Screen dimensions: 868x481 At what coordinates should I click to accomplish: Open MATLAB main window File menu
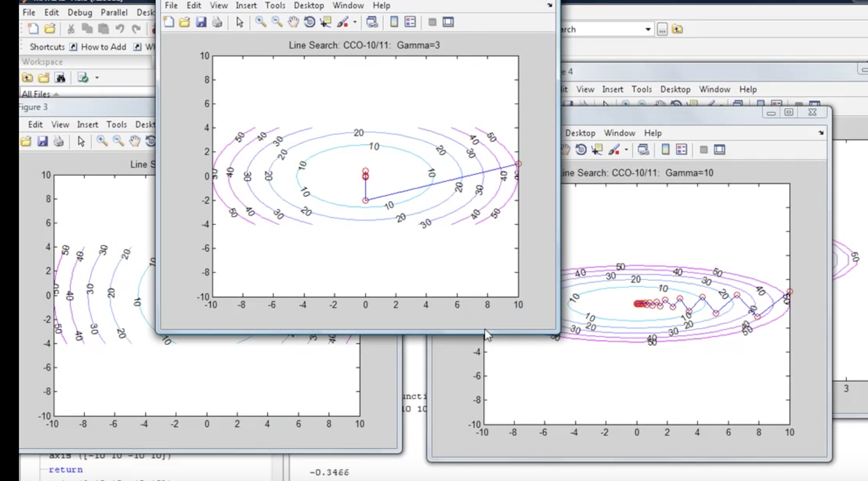[x=29, y=12]
